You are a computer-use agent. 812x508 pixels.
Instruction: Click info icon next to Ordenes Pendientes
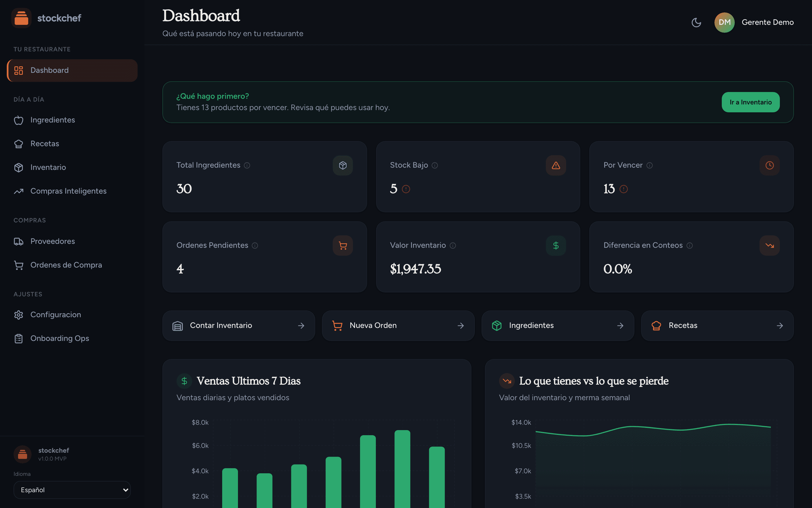(x=255, y=246)
